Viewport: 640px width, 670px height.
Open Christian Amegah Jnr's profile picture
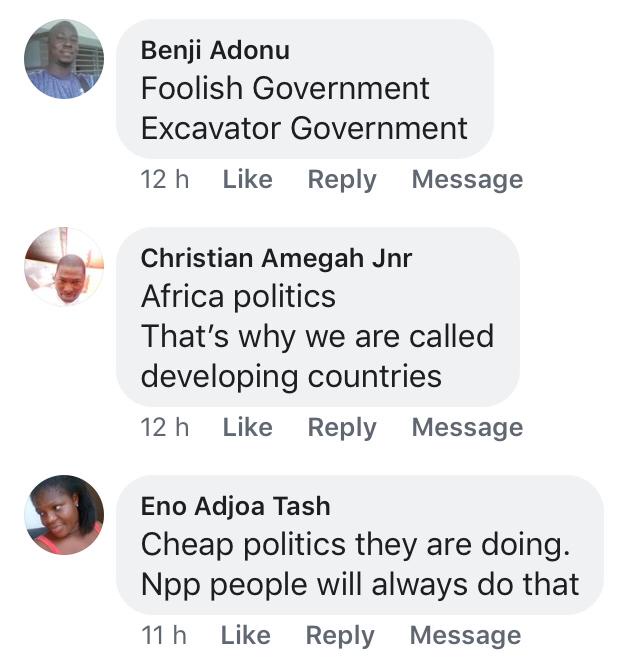(64, 267)
